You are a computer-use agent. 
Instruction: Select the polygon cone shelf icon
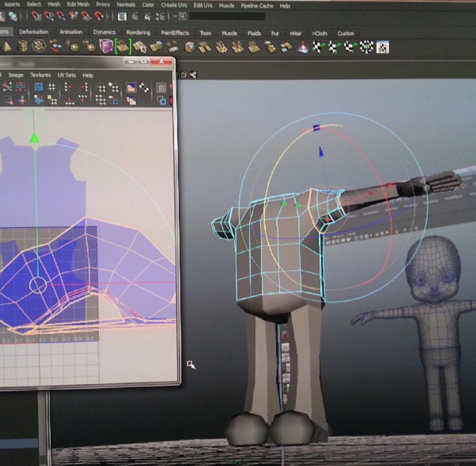pyautogui.click(x=8, y=47)
